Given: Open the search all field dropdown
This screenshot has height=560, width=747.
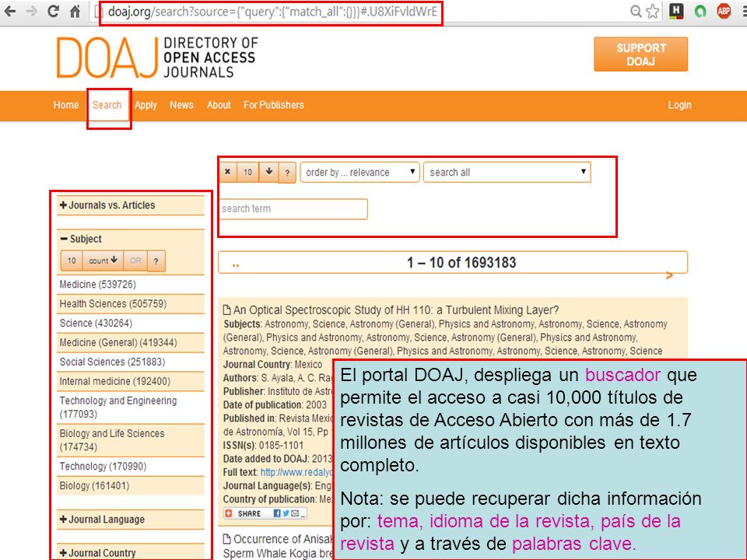Looking at the screenshot, I should point(507,173).
